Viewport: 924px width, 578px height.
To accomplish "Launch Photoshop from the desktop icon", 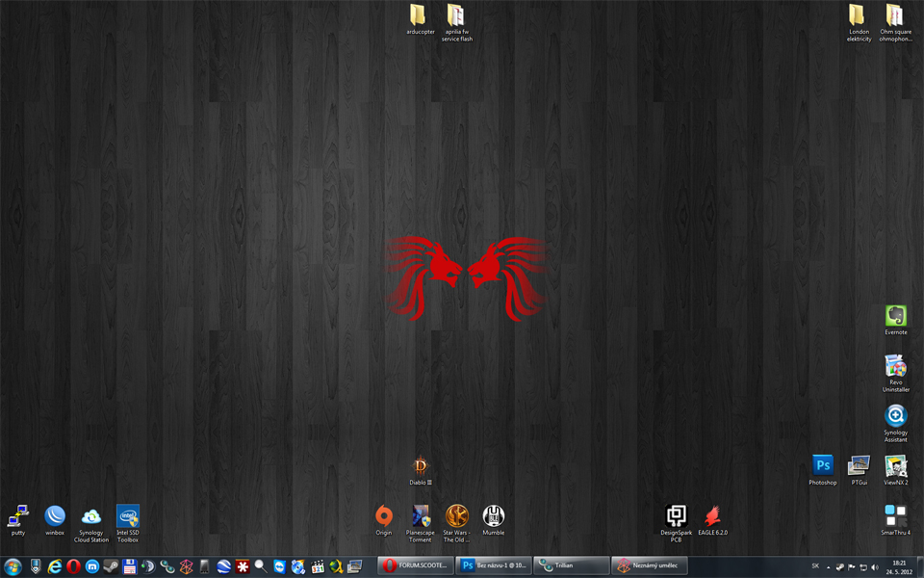I will (822, 467).
